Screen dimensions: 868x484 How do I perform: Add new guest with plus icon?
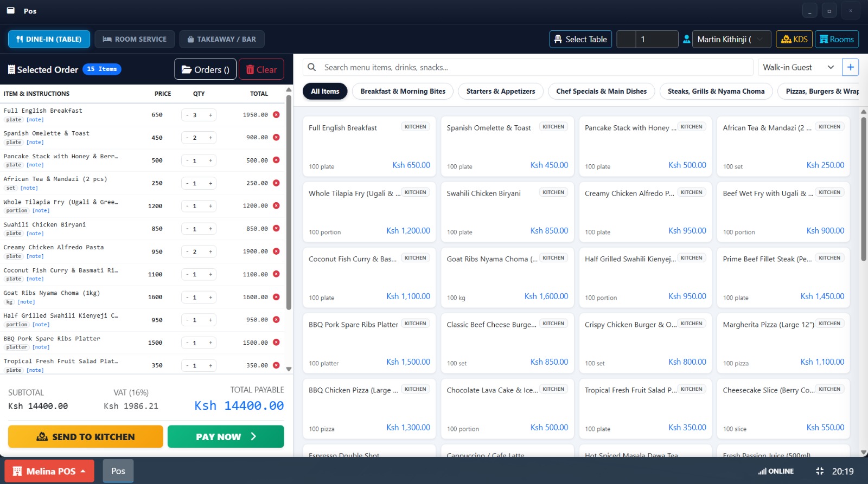850,67
